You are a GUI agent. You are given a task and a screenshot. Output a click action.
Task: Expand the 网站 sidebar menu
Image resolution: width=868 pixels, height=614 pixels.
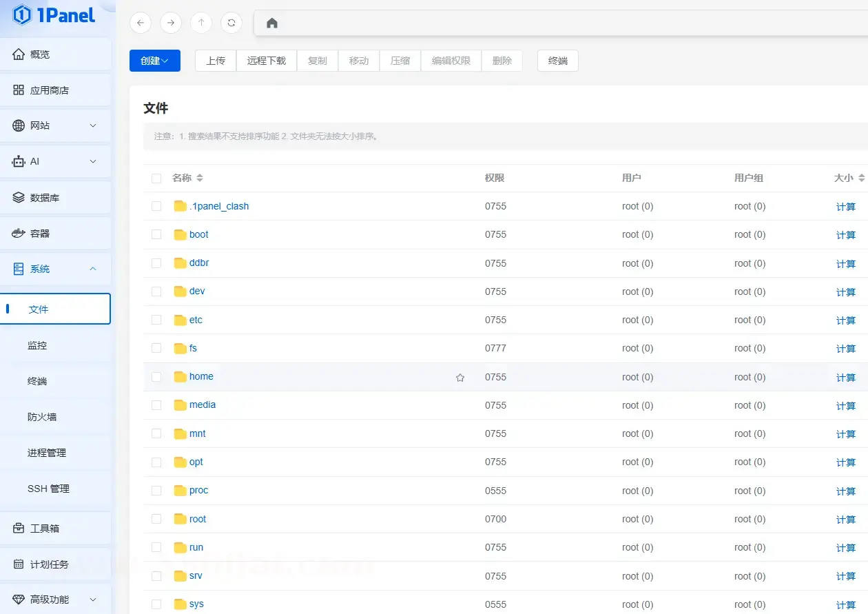tap(55, 126)
